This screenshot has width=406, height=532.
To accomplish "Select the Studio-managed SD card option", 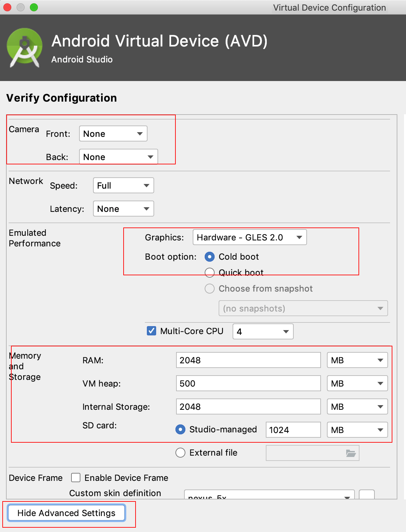I will 180,429.
